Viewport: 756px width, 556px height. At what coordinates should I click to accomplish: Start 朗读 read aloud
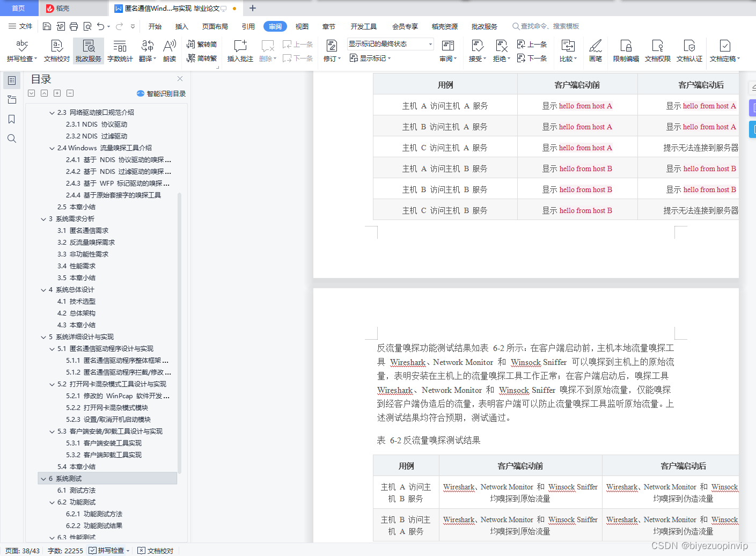[169, 51]
